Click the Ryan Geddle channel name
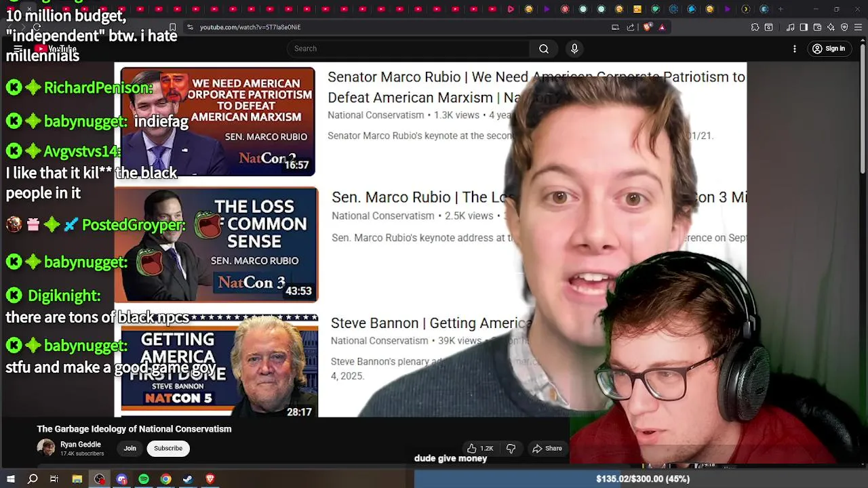The height and width of the screenshot is (488, 868). (81, 445)
